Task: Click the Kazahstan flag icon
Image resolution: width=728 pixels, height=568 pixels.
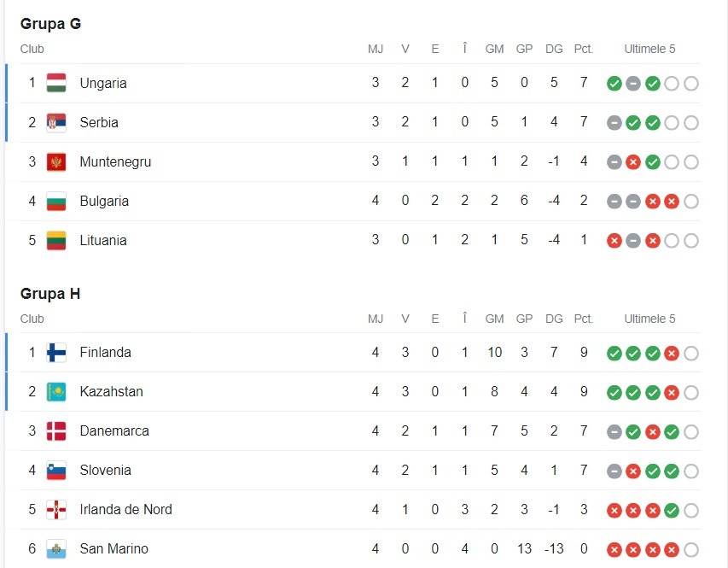Action: point(56,391)
